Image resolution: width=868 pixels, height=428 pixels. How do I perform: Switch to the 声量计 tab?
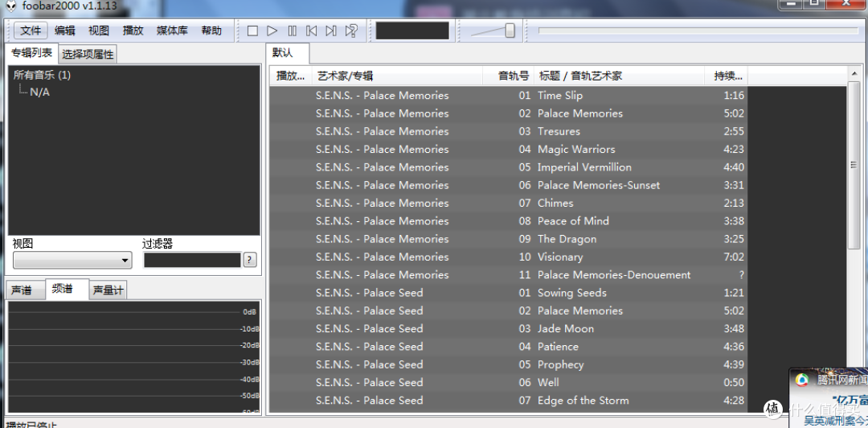click(x=108, y=290)
